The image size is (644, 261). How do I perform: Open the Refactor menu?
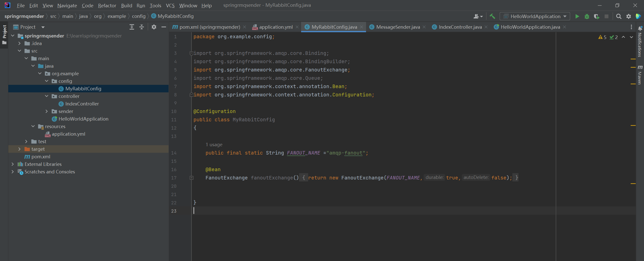coord(107,5)
